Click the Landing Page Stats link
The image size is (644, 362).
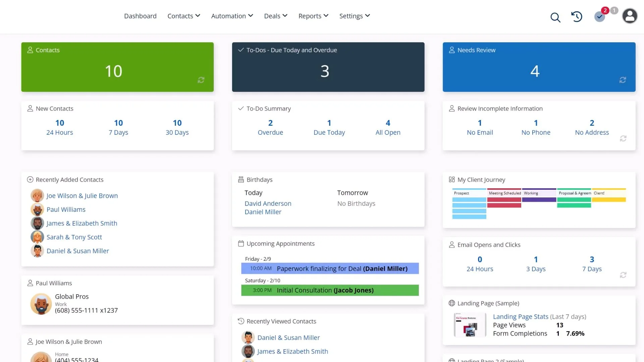pyautogui.click(x=520, y=316)
